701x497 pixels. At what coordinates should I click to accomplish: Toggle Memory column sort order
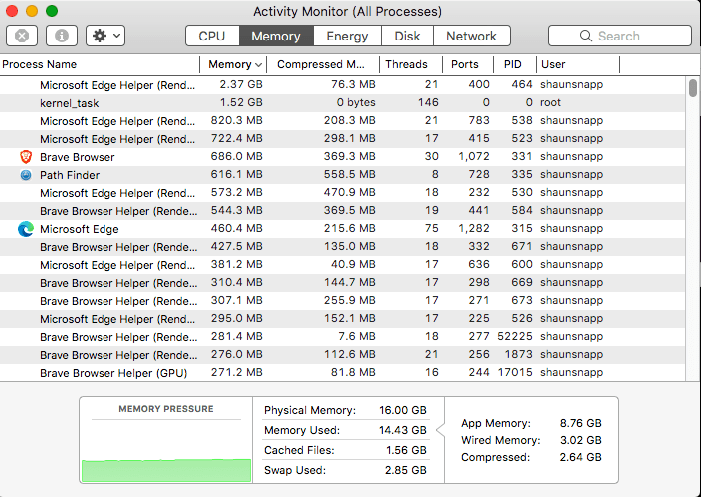tap(233, 64)
